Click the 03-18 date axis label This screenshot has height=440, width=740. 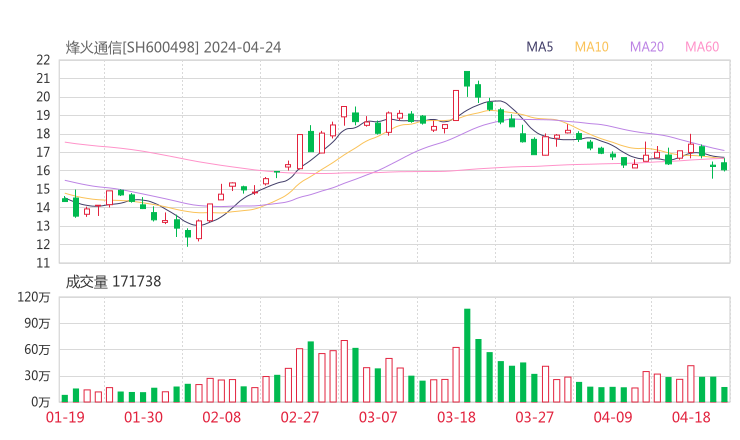tap(456, 417)
